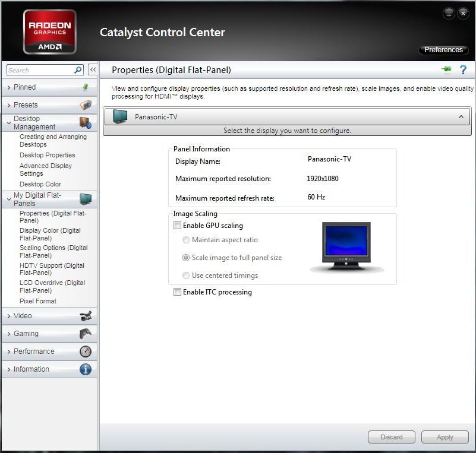The height and width of the screenshot is (453, 476).
Task: Click the Panasonic-TV display name value
Action: pyautogui.click(x=329, y=159)
